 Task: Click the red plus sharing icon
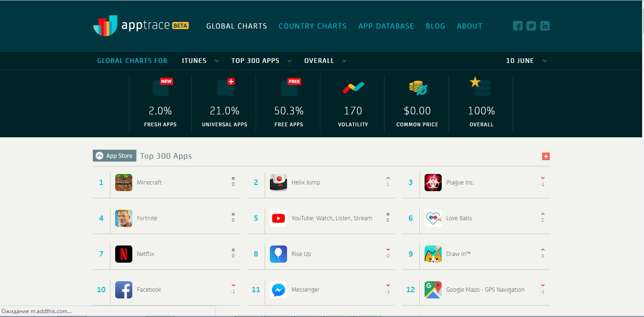pos(545,156)
